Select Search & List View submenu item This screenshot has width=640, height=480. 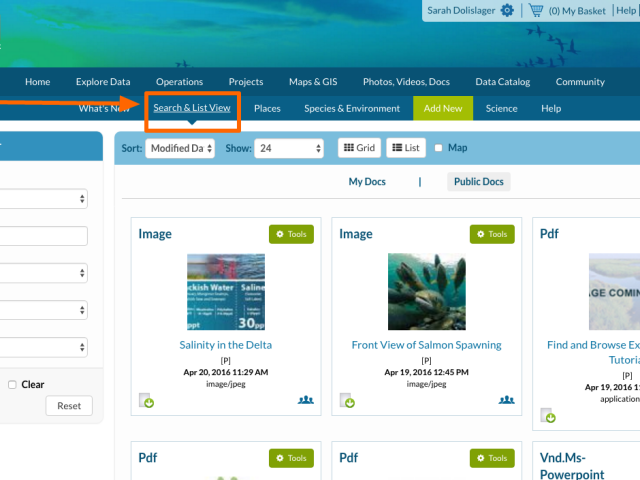(x=192, y=108)
